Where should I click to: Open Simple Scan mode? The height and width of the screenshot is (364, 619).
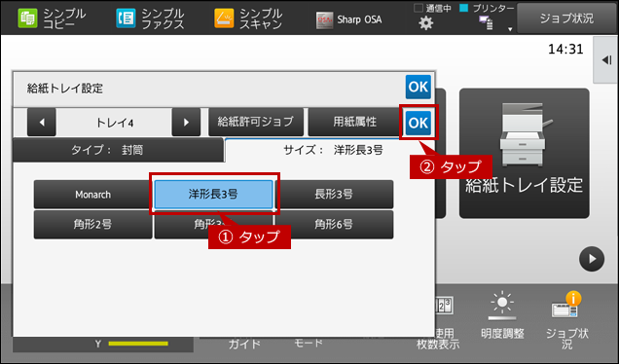click(248, 18)
